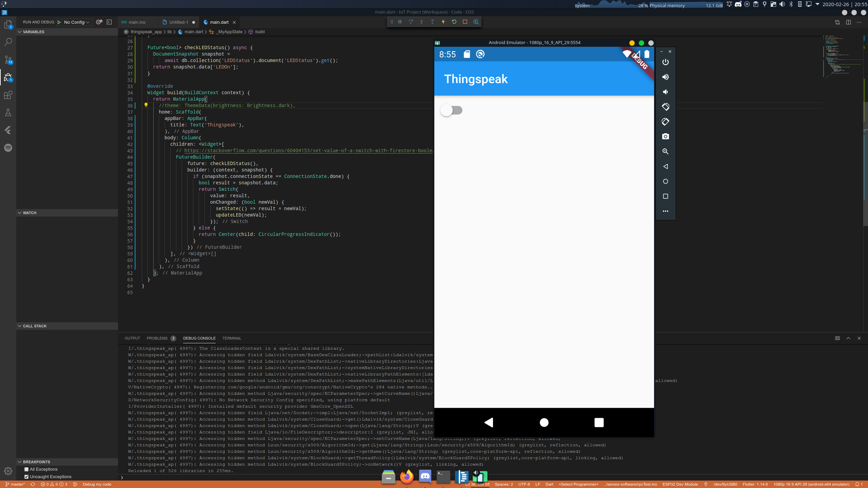868x488 pixels.
Task: Open the main.ino editor tab
Action: (137, 22)
